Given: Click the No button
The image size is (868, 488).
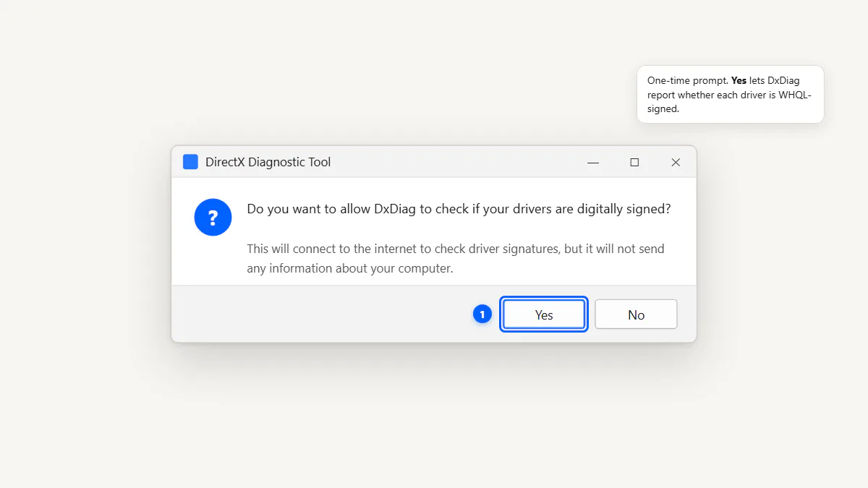Looking at the screenshot, I should 636,314.
